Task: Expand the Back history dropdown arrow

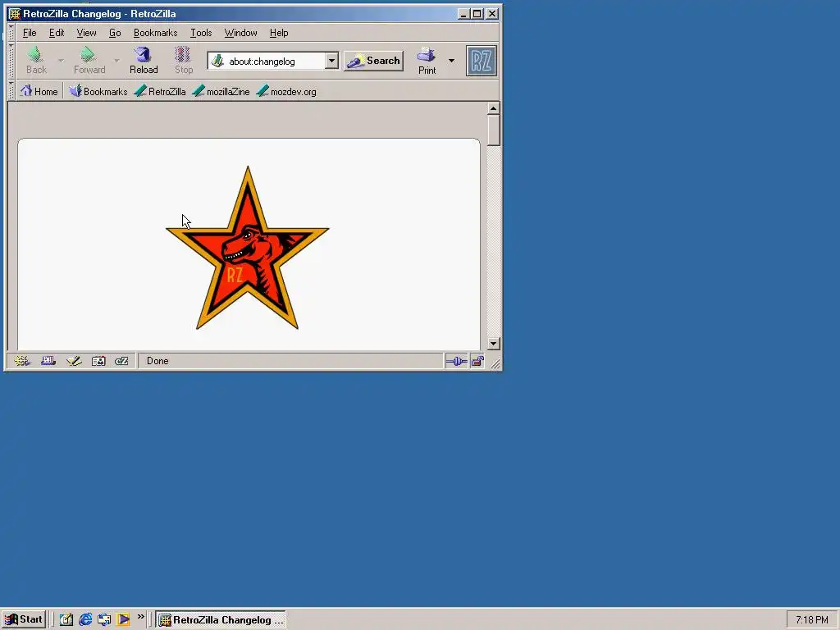Action: pyautogui.click(x=61, y=61)
